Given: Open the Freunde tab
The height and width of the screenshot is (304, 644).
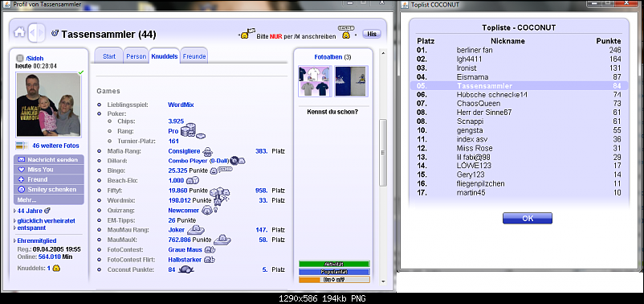Looking at the screenshot, I should click(194, 56).
